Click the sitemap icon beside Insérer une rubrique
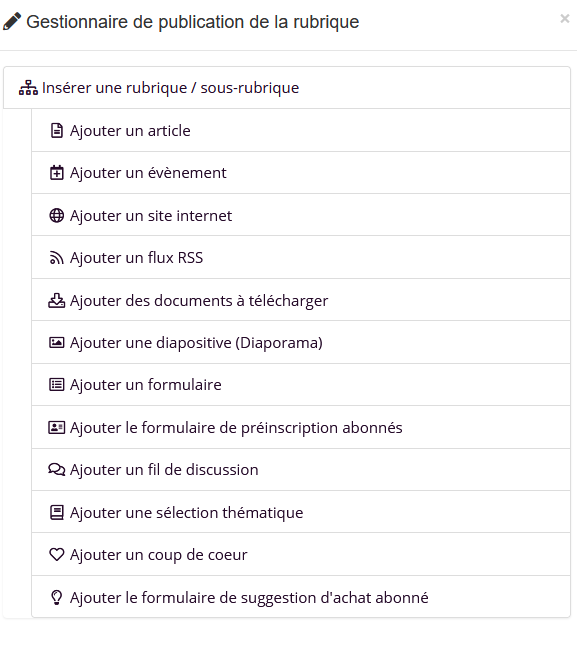 coord(28,88)
